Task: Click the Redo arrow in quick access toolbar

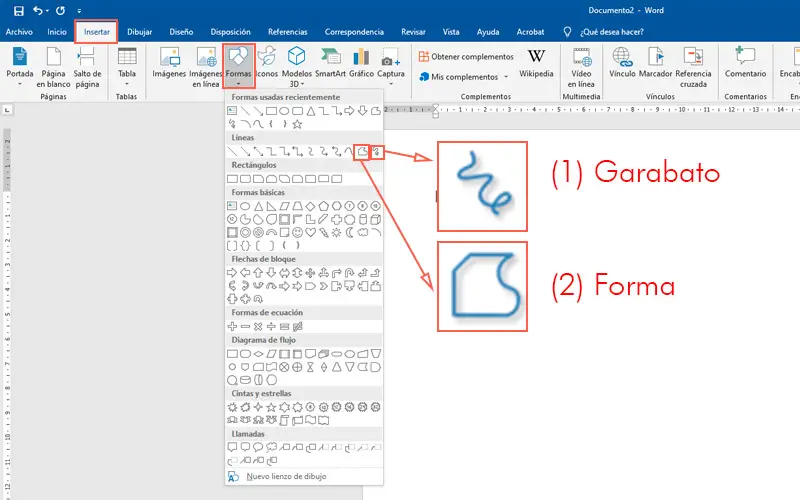Action: click(60, 11)
